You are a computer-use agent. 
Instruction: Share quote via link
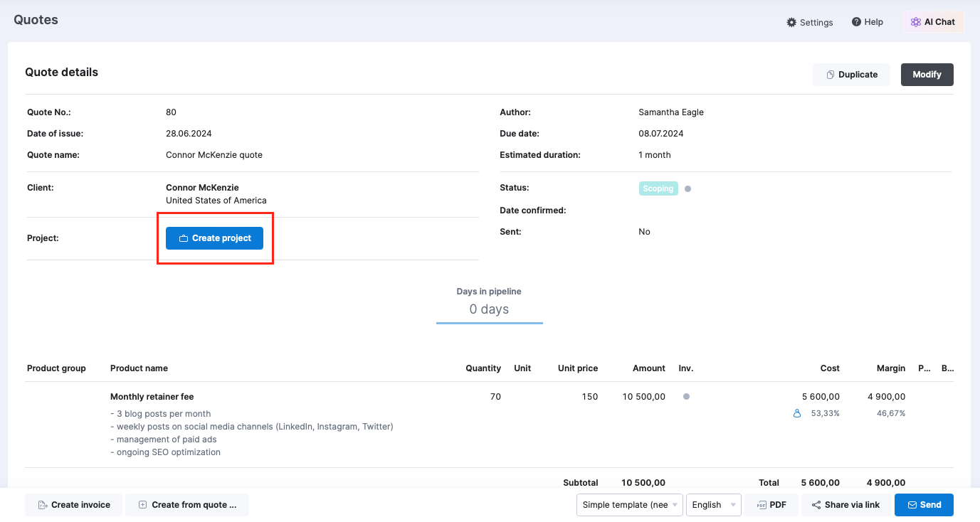coord(845,505)
